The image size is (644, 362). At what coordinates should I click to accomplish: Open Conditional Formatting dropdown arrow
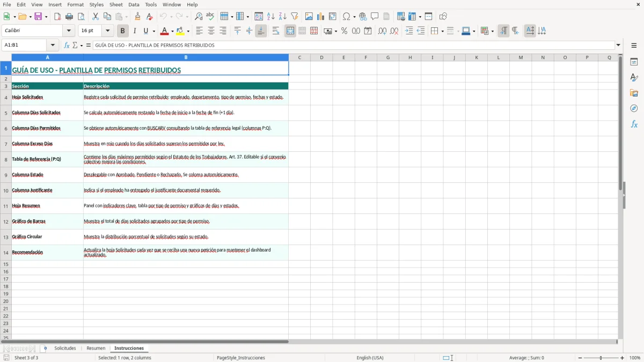492,31
